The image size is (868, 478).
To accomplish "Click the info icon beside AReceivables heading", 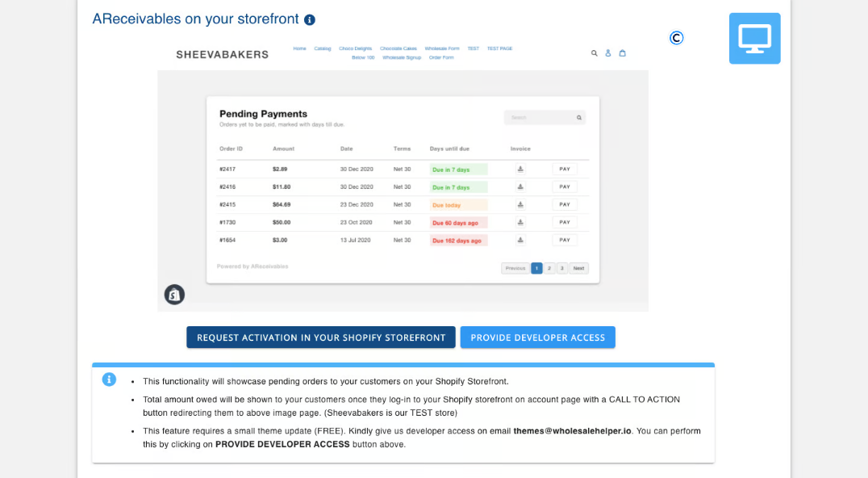I will (310, 19).
